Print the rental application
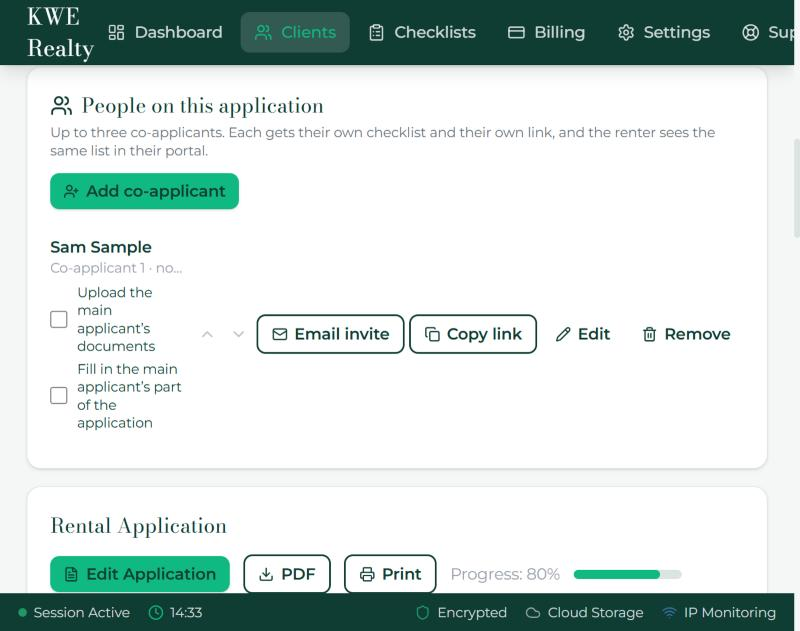This screenshot has height=631, width=800. tap(390, 574)
